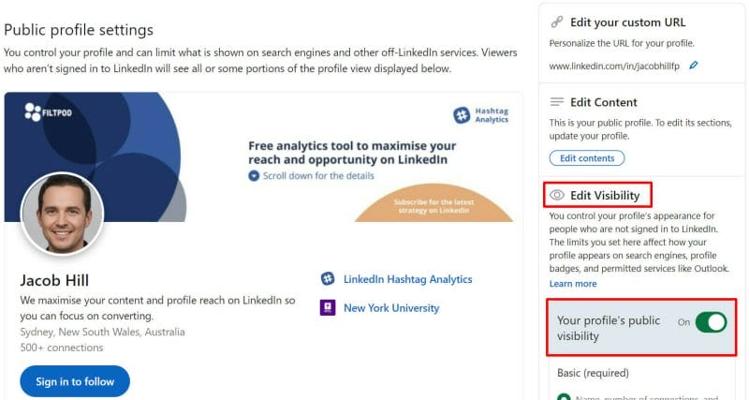This screenshot has width=749, height=400.
Task: Click the Edit Content lines icon
Action: [557, 102]
